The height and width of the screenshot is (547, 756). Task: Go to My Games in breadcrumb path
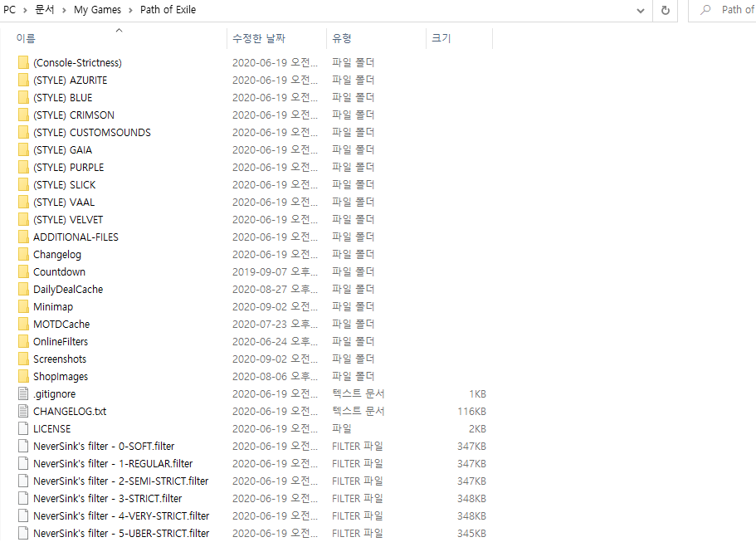pos(97,10)
